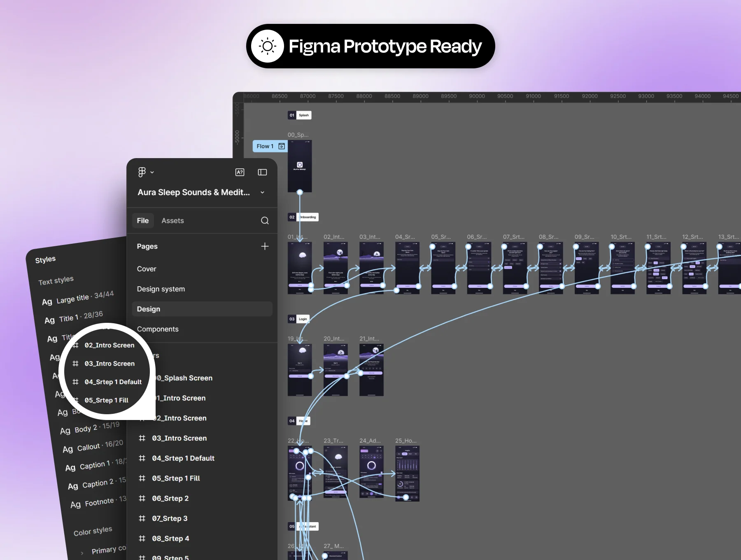Click the Pages section header

click(x=147, y=246)
